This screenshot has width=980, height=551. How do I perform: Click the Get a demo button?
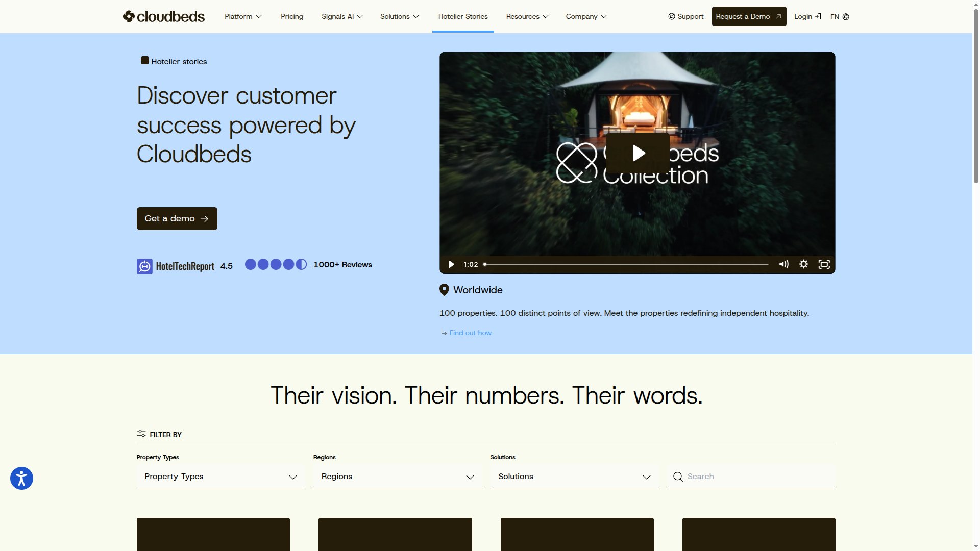point(177,218)
